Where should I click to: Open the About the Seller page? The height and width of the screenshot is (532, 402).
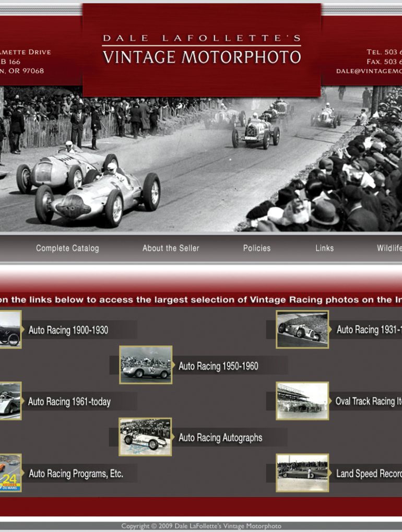click(x=171, y=248)
